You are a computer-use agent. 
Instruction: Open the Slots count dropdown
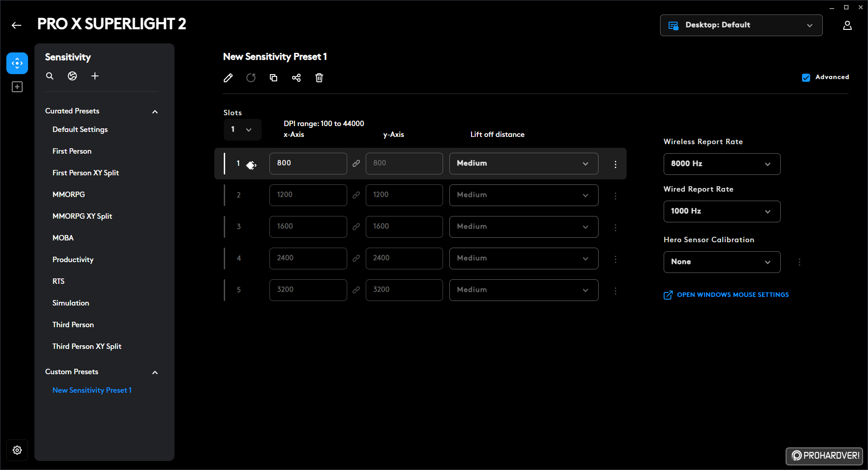242,130
